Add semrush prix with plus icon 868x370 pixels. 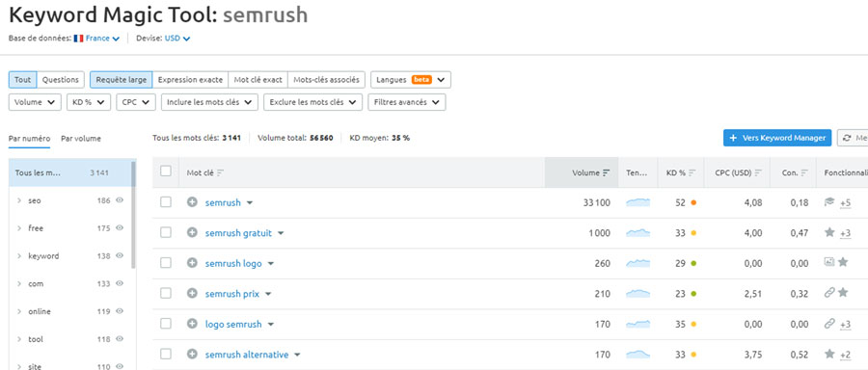tap(192, 294)
